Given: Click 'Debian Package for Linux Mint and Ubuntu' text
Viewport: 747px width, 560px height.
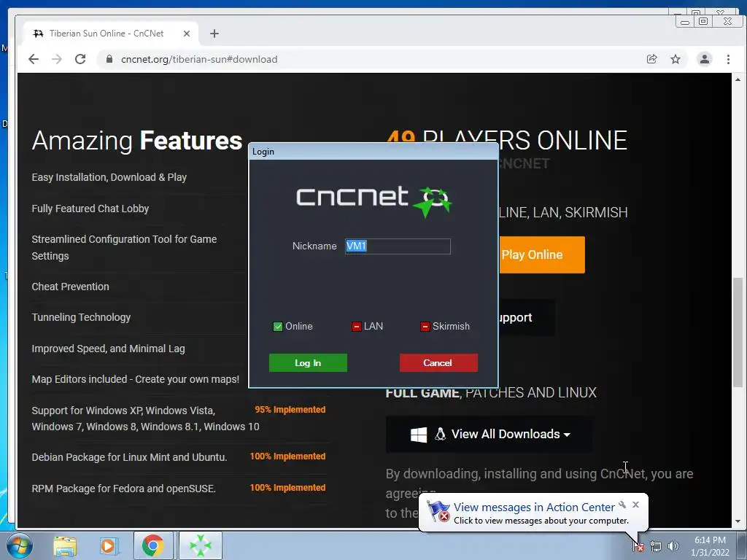Looking at the screenshot, I should pos(130,457).
